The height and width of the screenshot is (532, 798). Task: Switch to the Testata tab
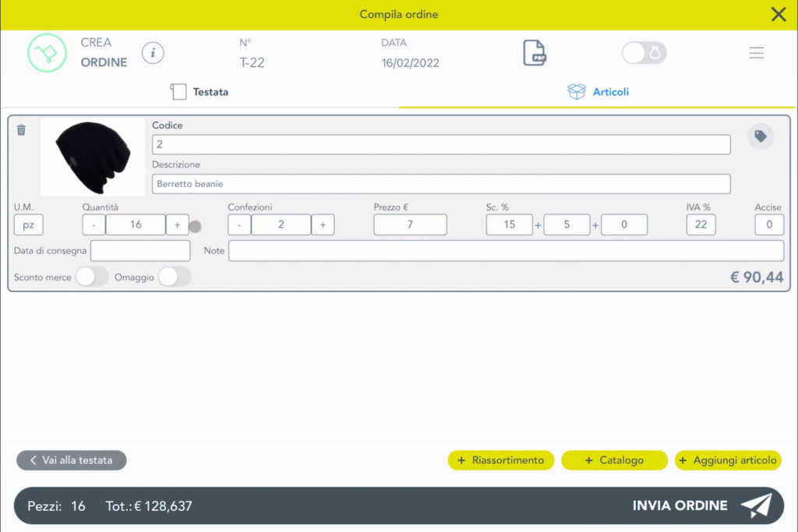(199, 92)
